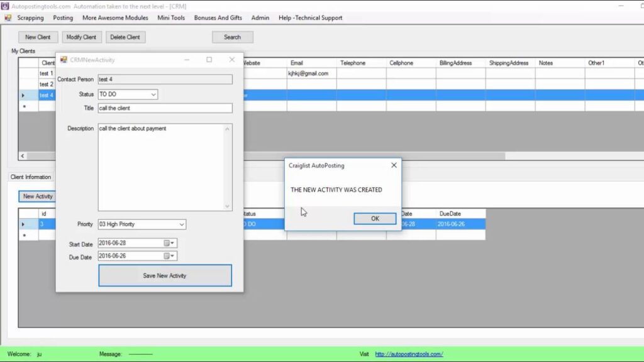This screenshot has height=362, width=644.
Task: Click the Cellphone column header
Action: point(411,63)
